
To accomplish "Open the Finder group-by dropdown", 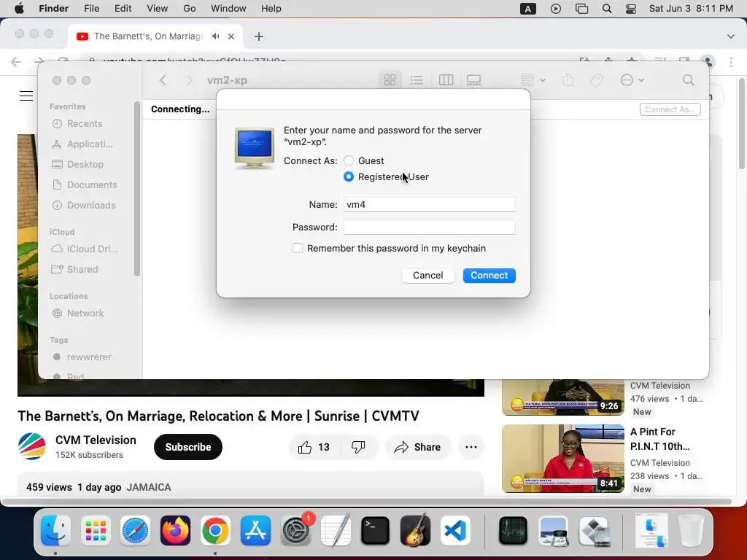I will tap(533, 80).
